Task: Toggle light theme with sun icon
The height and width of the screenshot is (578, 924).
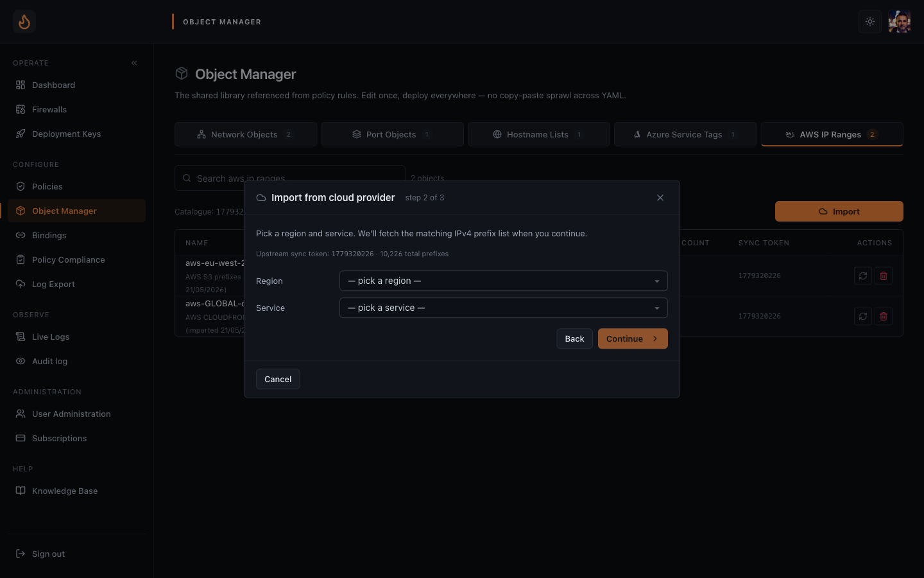Action: coord(870,22)
